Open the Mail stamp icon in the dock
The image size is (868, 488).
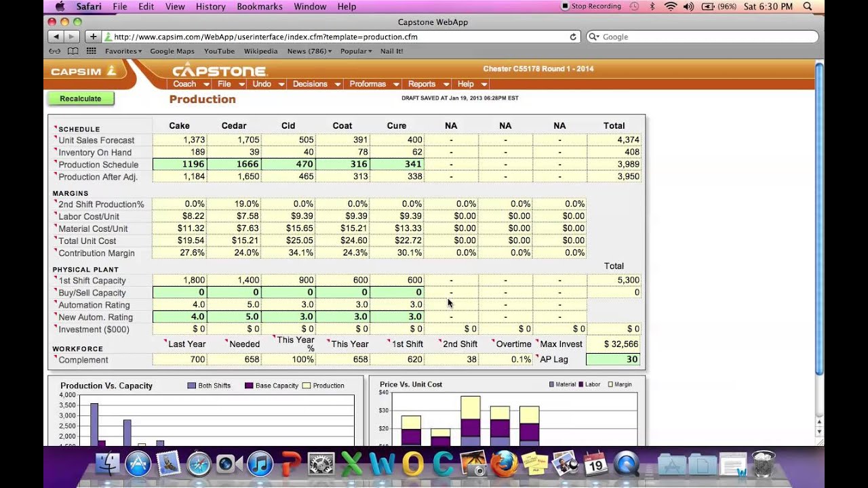pos(168,464)
